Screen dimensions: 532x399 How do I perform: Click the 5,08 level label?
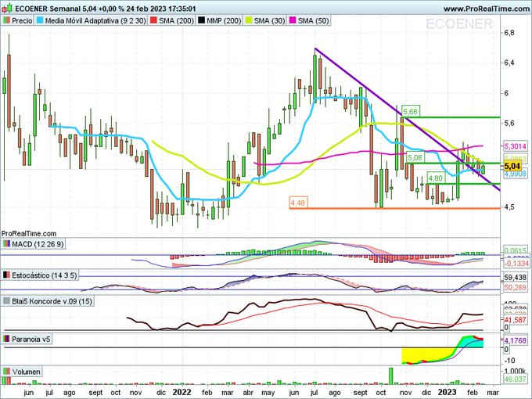click(415, 157)
